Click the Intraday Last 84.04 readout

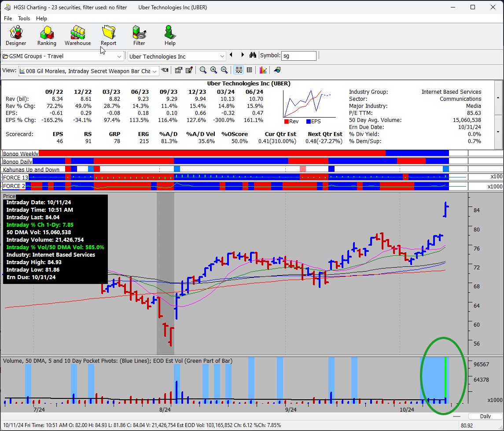tap(33, 217)
